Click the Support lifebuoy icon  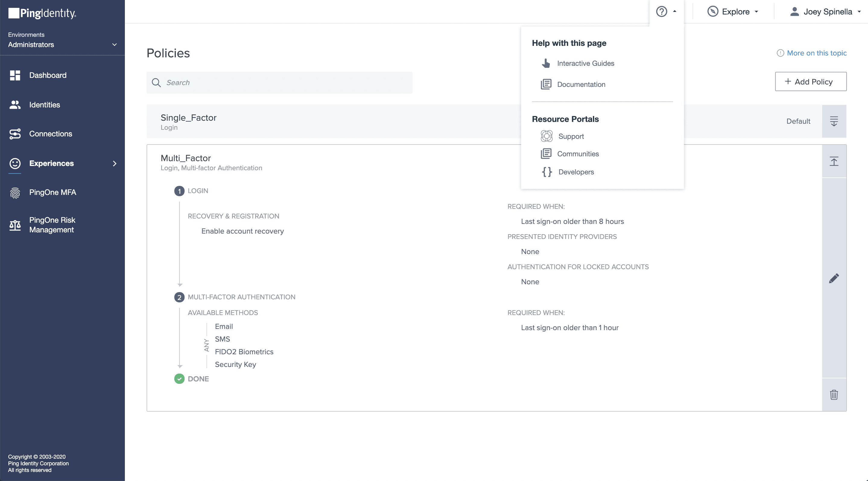click(x=546, y=136)
